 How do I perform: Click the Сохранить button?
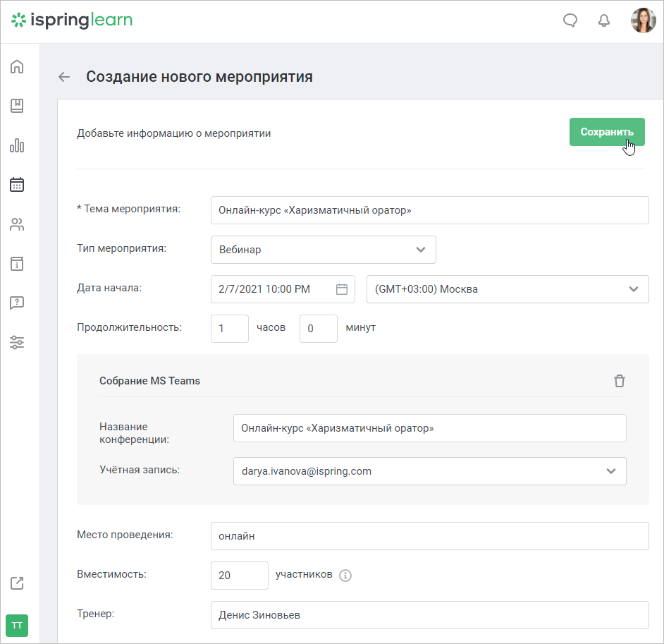coord(606,132)
